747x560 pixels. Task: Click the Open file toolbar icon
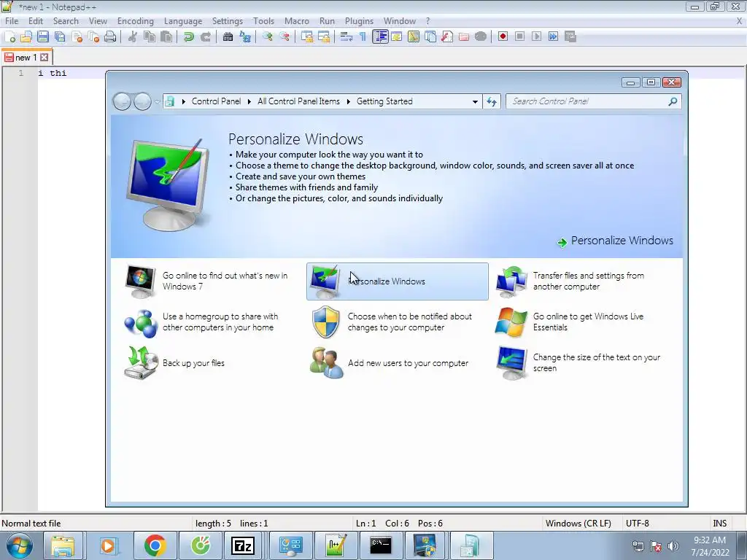[26, 36]
